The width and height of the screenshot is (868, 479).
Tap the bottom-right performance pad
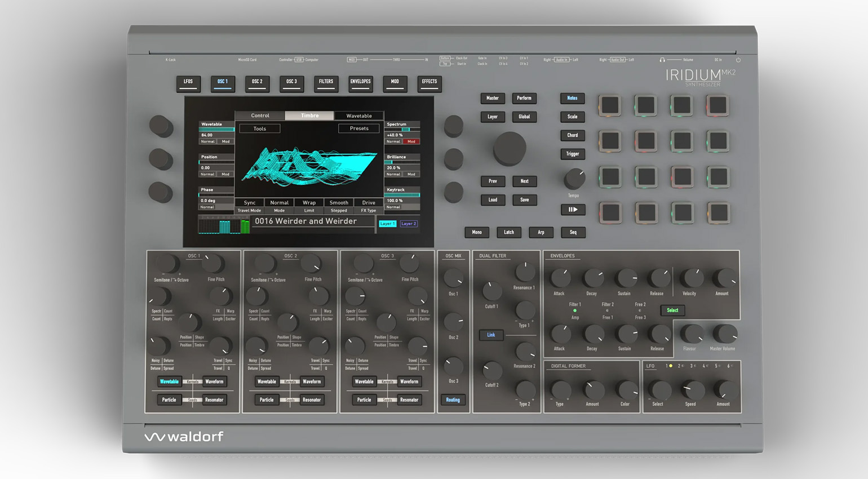point(718,213)
